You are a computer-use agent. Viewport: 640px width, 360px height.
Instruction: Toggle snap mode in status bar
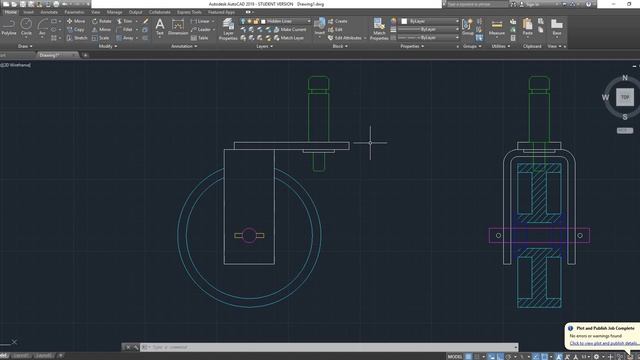tap(477, 357)
